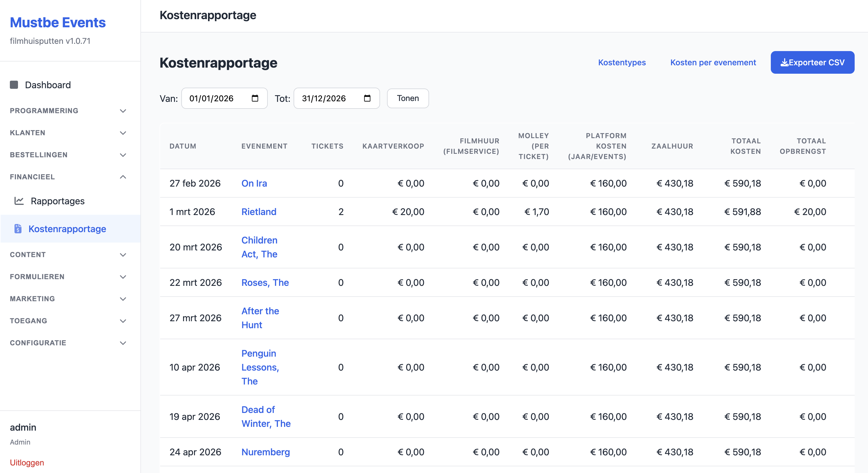The width and height of the screenshot is (868, 473).
Task: Open the calendar picker for the Van date
Action: click(x=255, y=98)
